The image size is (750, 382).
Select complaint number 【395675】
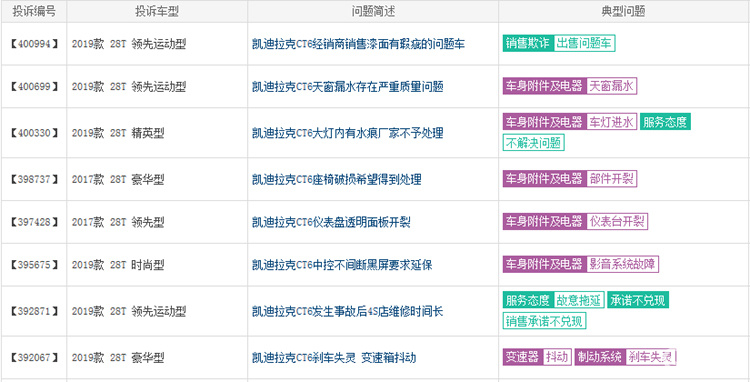pos(34,265)
